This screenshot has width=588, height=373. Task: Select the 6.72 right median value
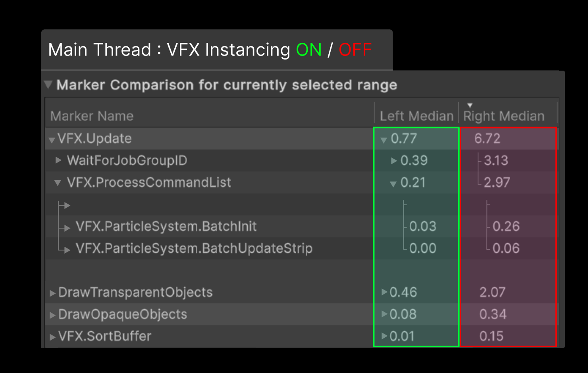click(487, 138)
